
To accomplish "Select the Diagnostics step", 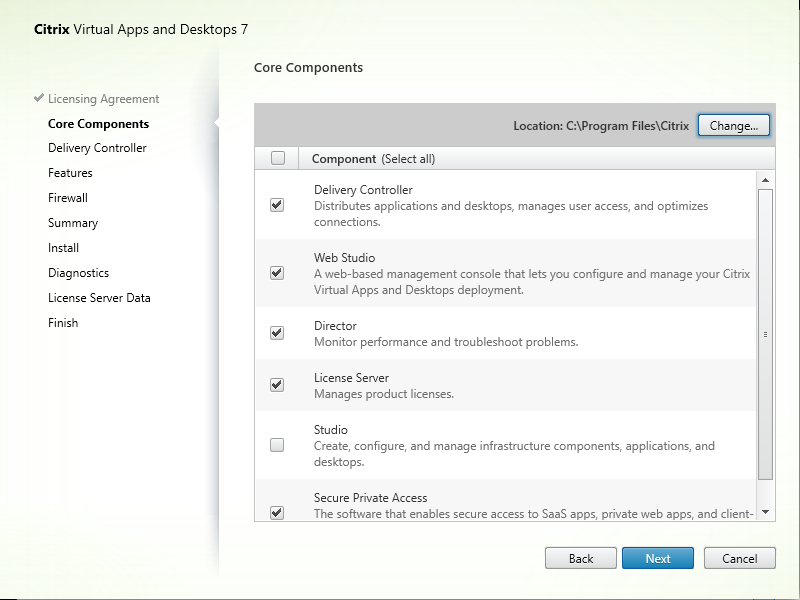I will point(78,272).
